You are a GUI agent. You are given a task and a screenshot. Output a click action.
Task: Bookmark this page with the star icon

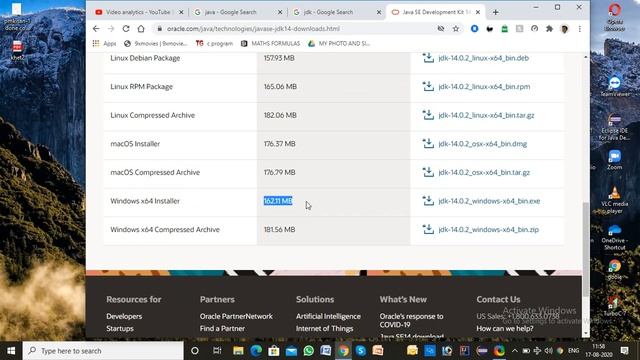[456, 29]
